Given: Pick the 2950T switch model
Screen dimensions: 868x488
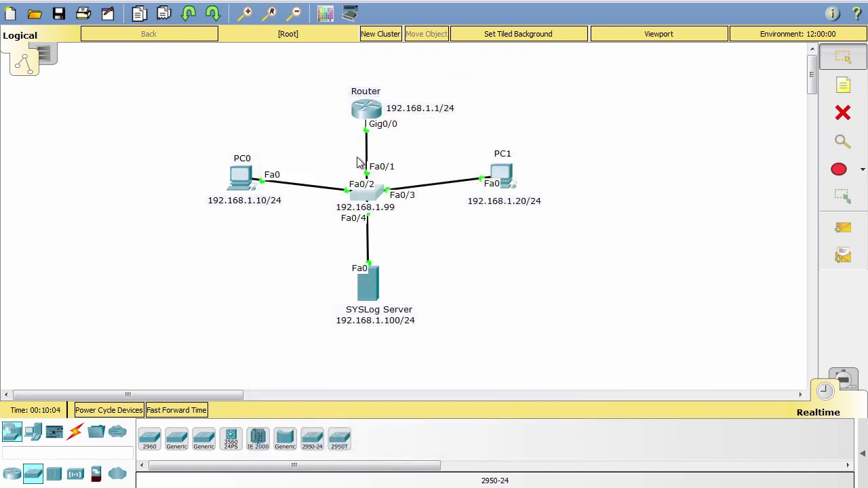Looking at the screenshot, I should 339,439.
